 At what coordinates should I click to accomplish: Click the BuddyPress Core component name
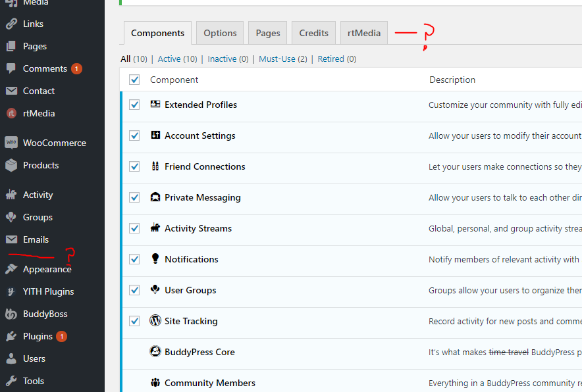click(x=199, y=352)
